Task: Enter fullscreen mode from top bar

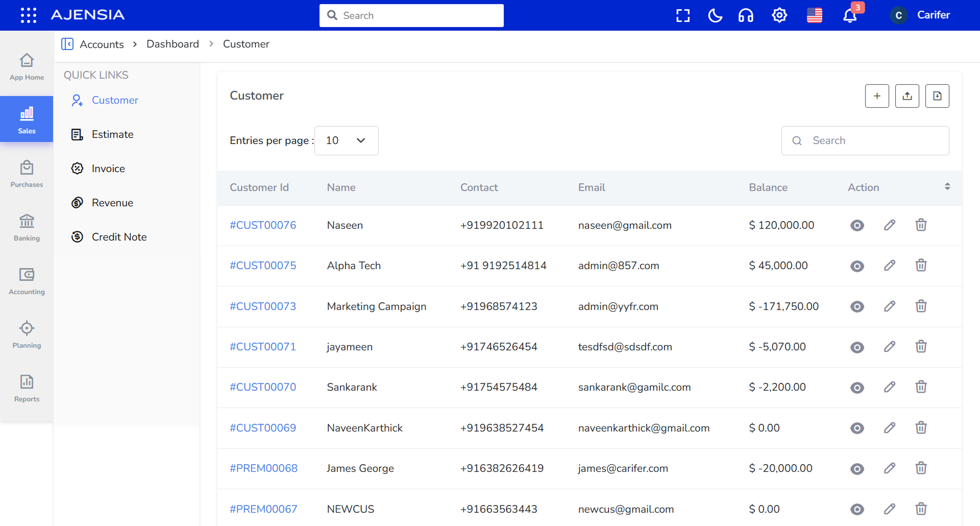Action: [x=683, y=15]
